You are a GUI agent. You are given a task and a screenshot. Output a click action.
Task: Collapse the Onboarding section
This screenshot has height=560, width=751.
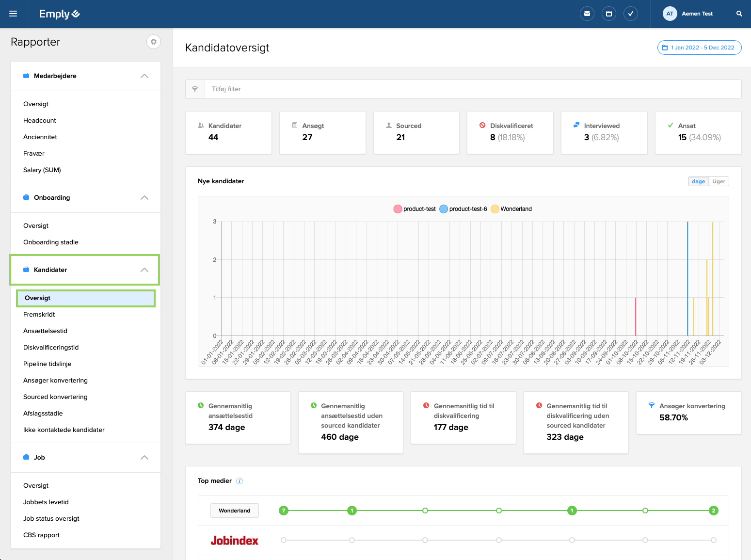click(x=144, y=198)
